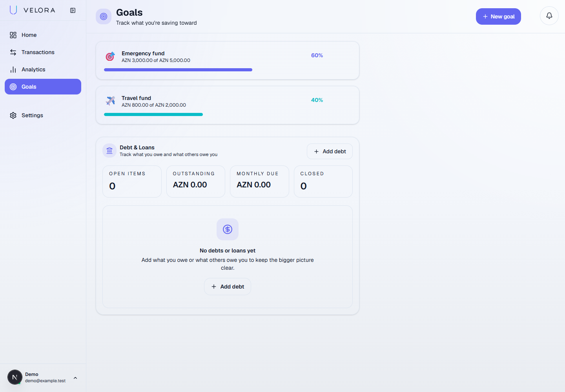This screenshot has height=392, width=565.
Task: Create a New goal
Action: (498, 16)
